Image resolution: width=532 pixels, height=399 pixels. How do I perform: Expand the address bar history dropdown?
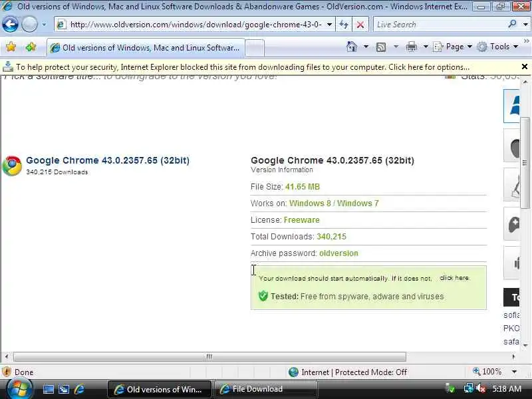(329, 25)
